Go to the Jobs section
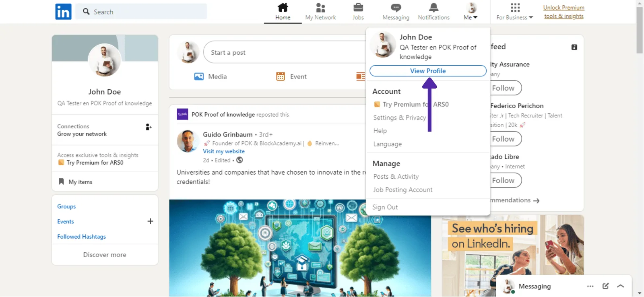Image resolution: width=644 pixels, height=297 pixels. point(358,12)
